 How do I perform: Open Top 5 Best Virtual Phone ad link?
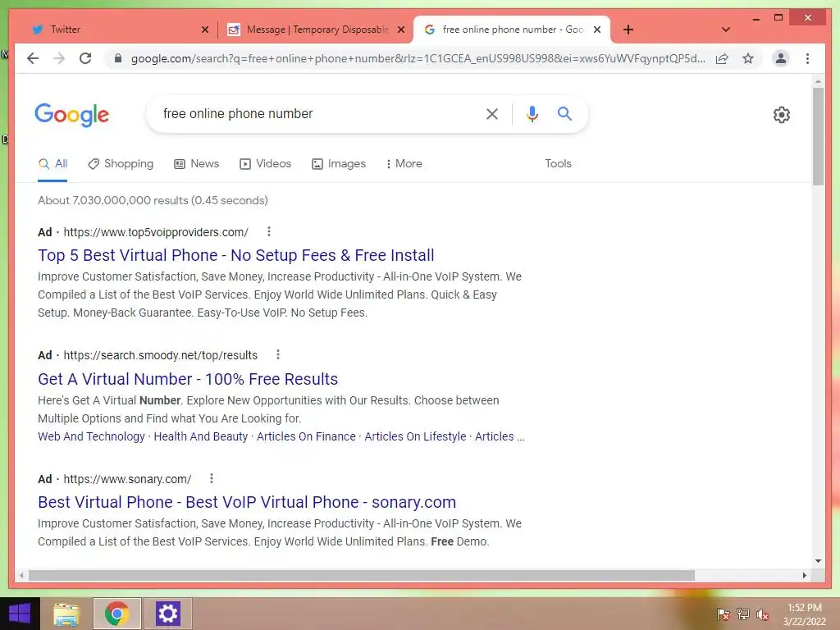tap(235, 255)
